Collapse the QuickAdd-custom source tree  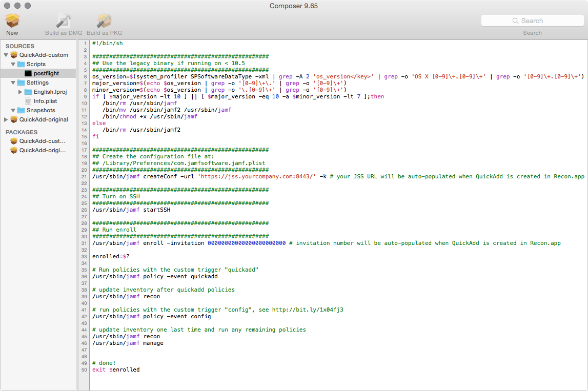point(6,55)
